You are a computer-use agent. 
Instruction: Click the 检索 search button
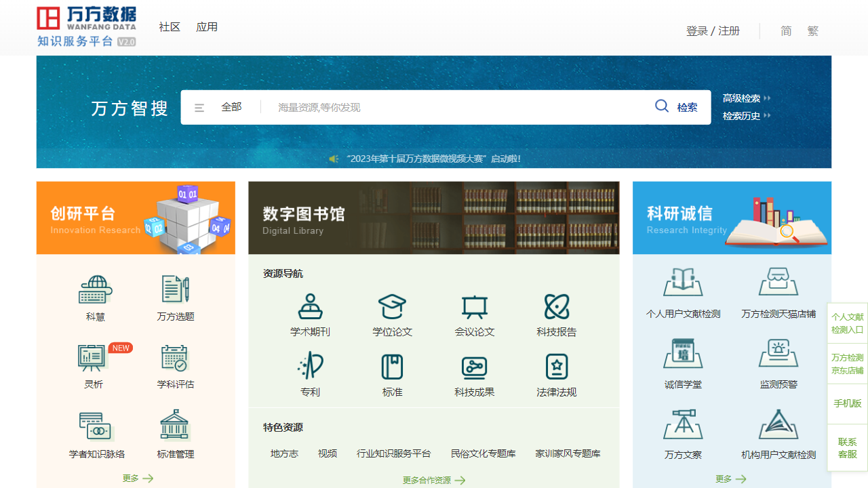[677, 107]
